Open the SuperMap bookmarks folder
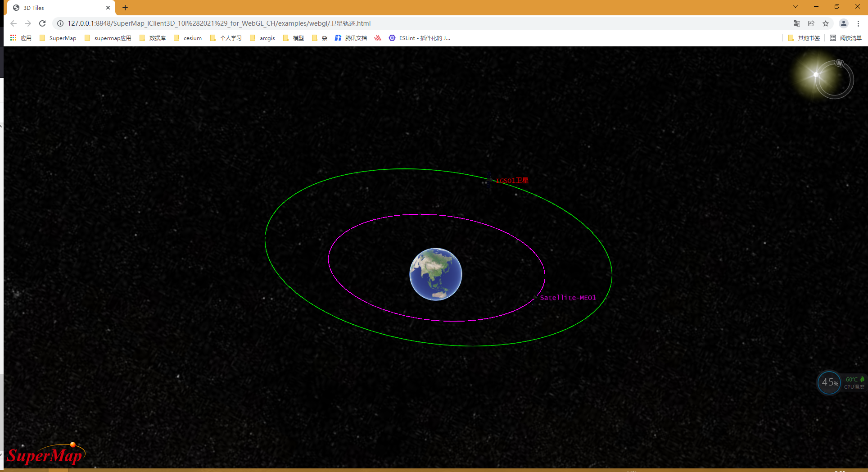The image size is (868, 472). click(x=58, y=38)
